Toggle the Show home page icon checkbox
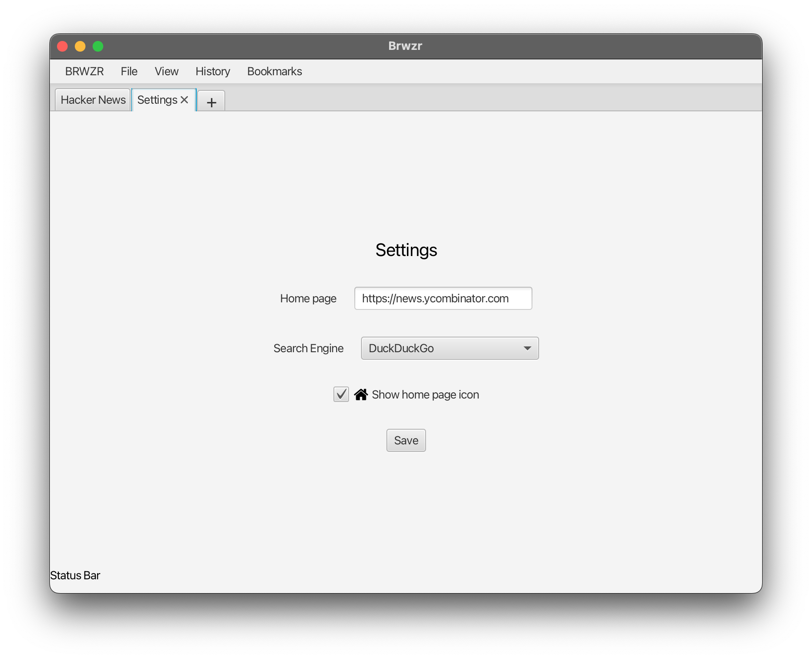Viewport: 812px width, 659px height. coord(341,394)
